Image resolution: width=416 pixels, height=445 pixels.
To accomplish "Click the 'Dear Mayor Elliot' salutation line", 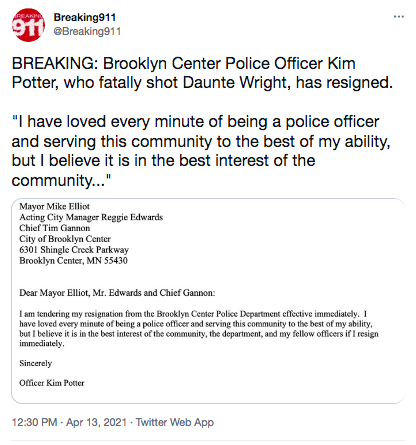I will coord(117,293).
